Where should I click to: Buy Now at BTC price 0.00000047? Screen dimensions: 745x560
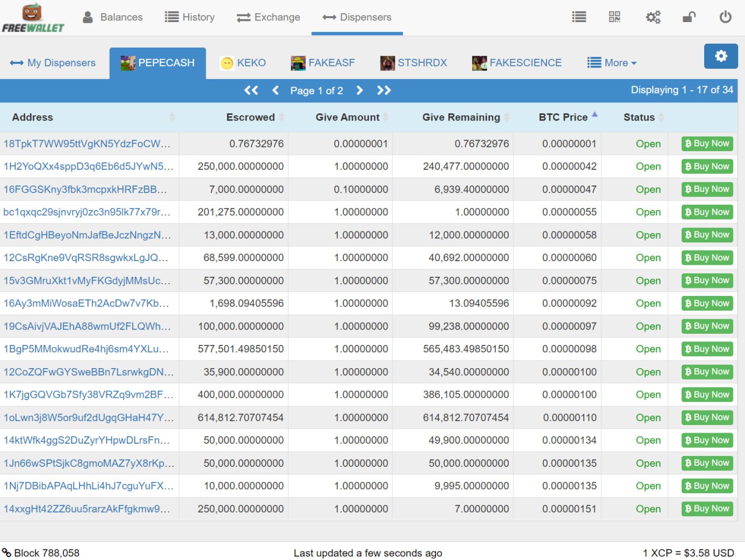[x=707, y=189]
